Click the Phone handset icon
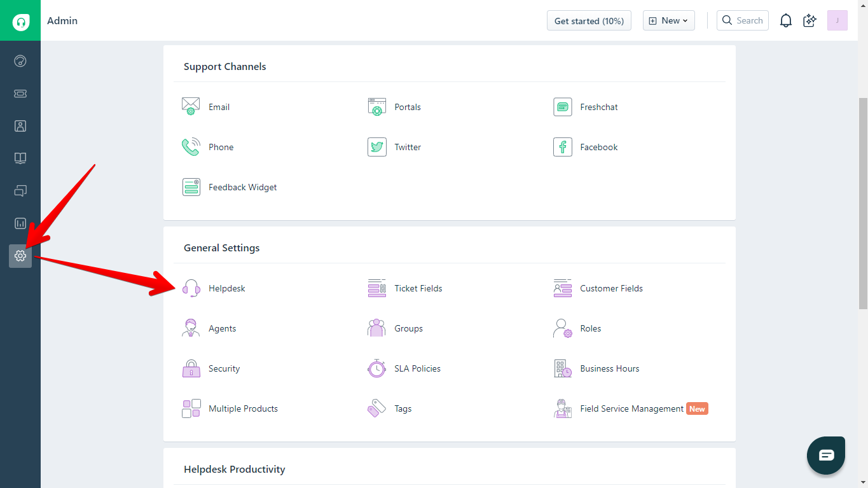868x488 pixels. 191,147
